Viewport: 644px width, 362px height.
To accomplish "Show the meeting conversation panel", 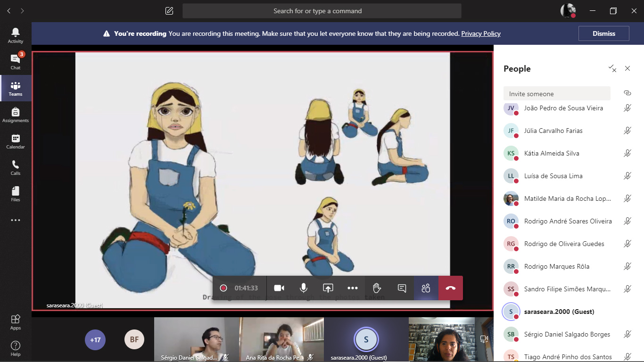I will point(402,288).
